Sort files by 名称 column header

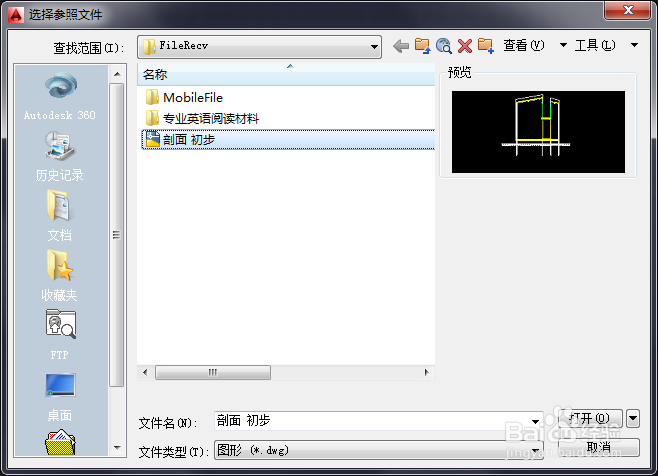[286, 75]
